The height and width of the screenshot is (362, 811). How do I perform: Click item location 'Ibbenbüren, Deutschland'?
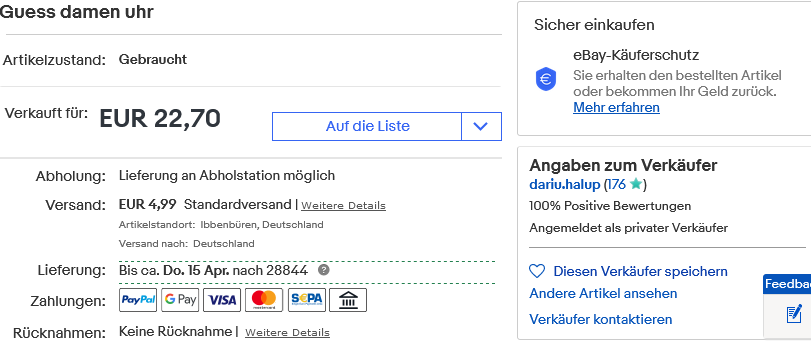point(262,225)
